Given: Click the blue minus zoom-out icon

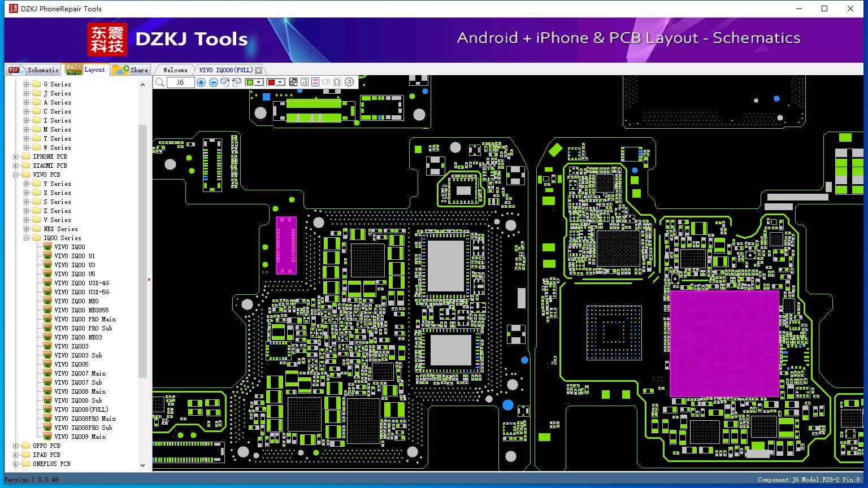Looking at the screenshot, I should 213,82.
